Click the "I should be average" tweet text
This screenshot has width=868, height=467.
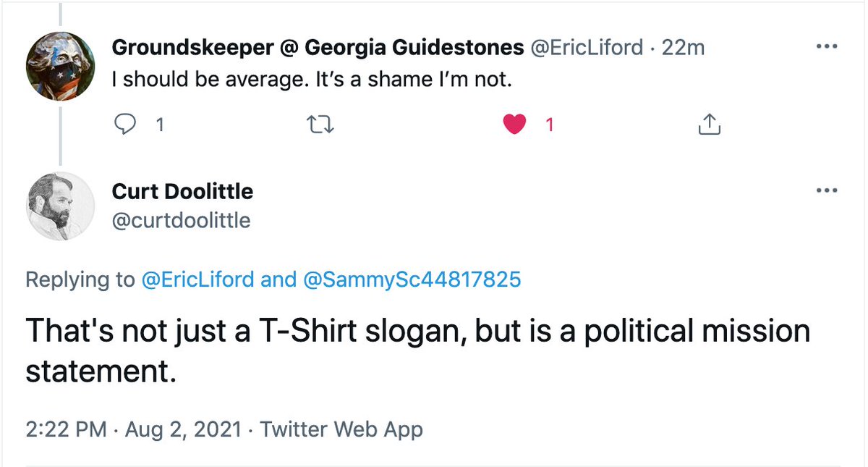tap(312, 80)
